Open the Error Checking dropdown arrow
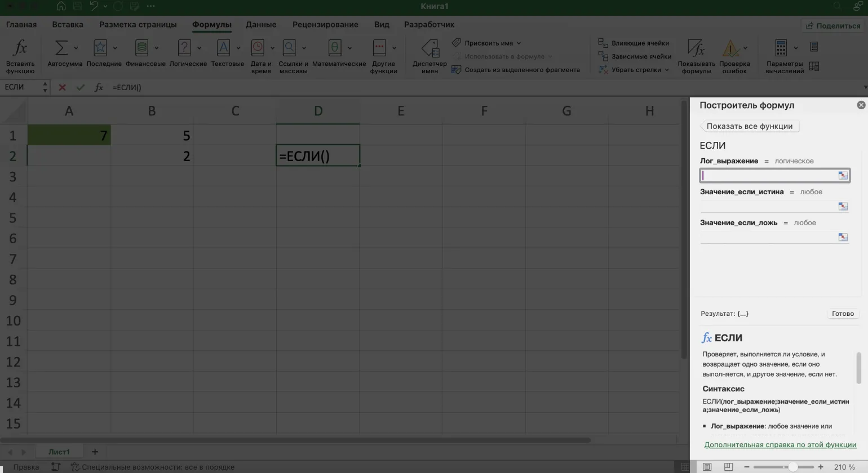This screenshot has width=868, height=473. tap(745, 48)
